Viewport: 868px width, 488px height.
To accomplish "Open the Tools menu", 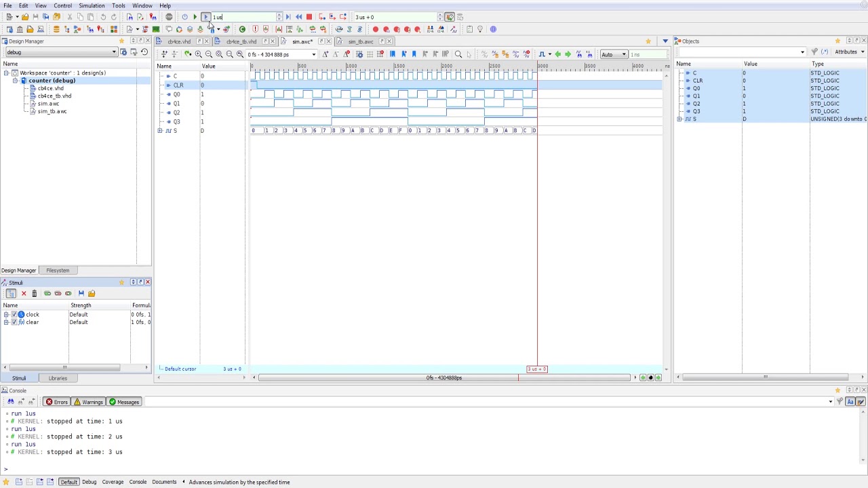I will [118, 5].
